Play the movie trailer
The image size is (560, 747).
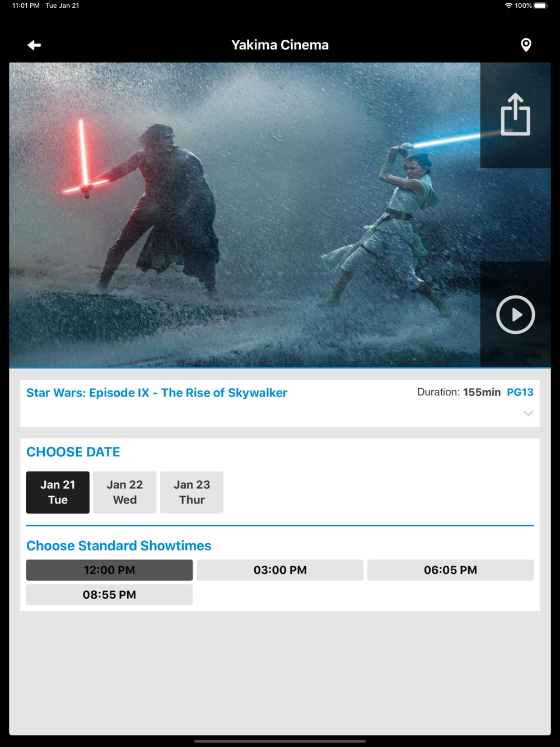[515, 315]
